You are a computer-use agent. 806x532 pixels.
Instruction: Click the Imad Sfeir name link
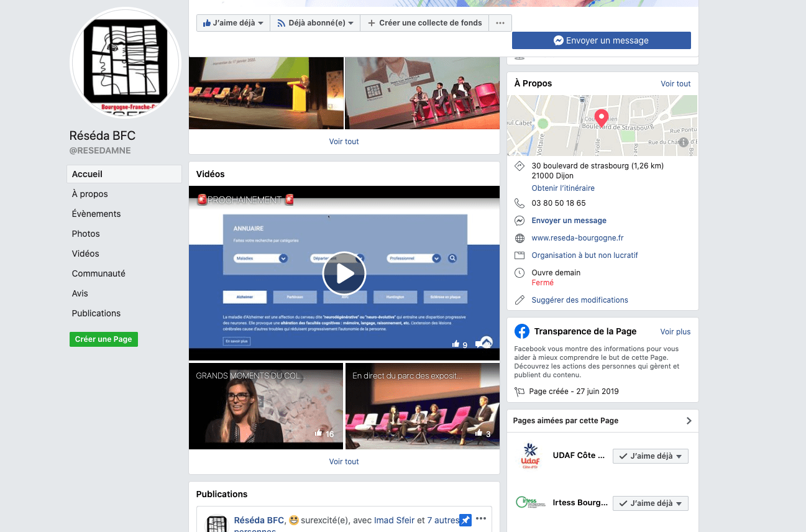pyautogui.click(x=394, y=520)
